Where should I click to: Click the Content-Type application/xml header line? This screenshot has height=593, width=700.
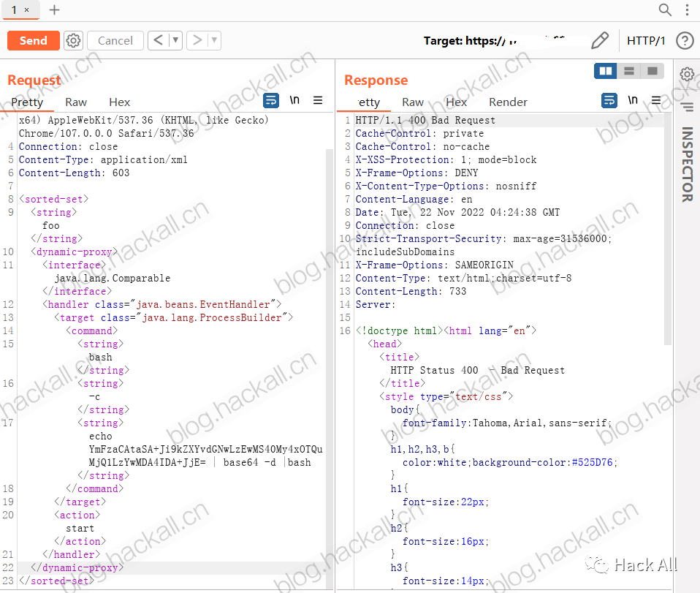pyautogui.click(x=103, y=159)
